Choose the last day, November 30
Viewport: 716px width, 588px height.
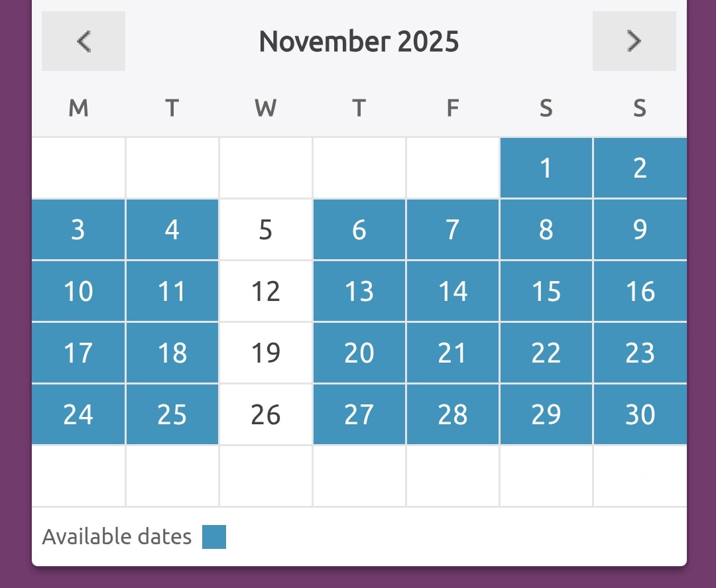tap(640, 414)
